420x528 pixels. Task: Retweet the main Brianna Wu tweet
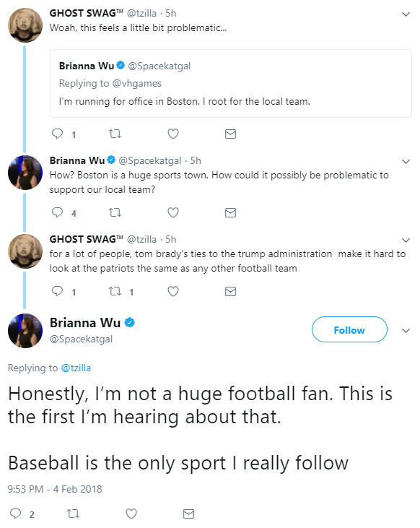tap(73, 514)
